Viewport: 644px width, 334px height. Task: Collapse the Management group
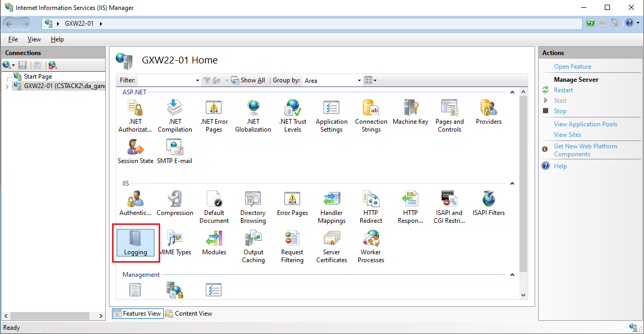[x=512, y=275]
